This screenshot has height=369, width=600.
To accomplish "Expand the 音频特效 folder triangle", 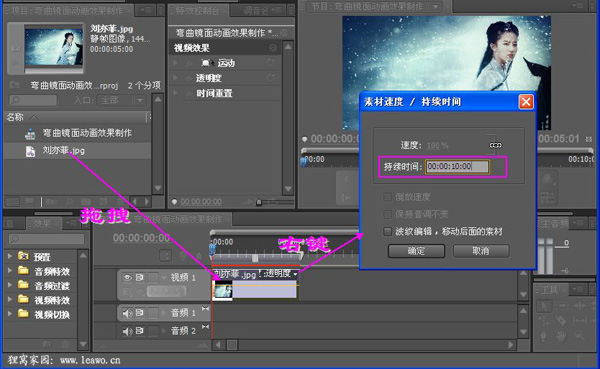I will (x=10, y=271).
